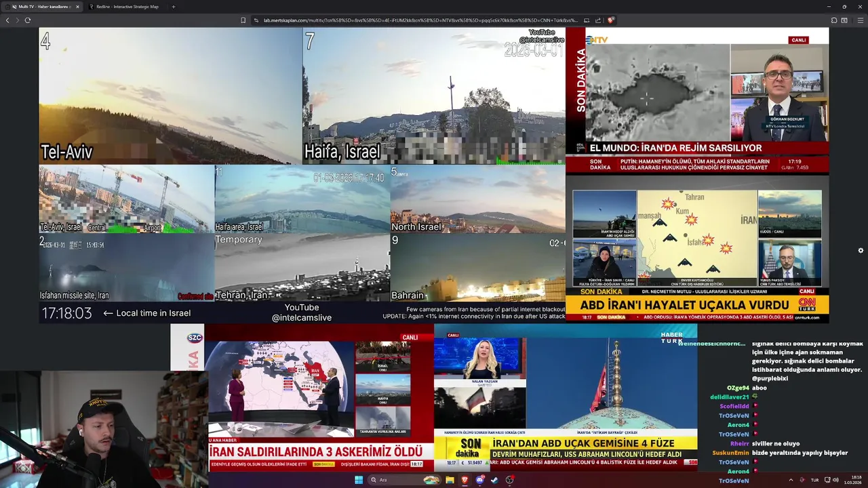The height and width of the screenshot is (488, 868).
Task: Click the @purplebixi mention in chat
Action: [x=770, y=378]
